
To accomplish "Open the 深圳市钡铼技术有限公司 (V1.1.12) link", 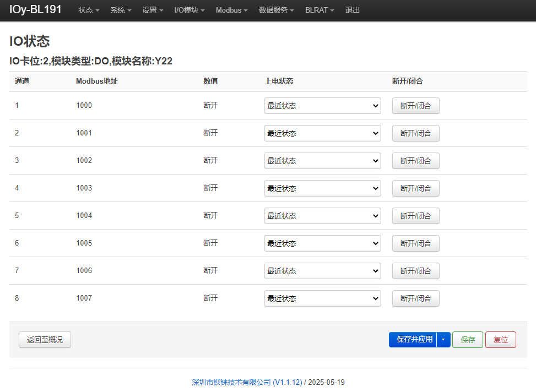I will [x=247, y=382].
